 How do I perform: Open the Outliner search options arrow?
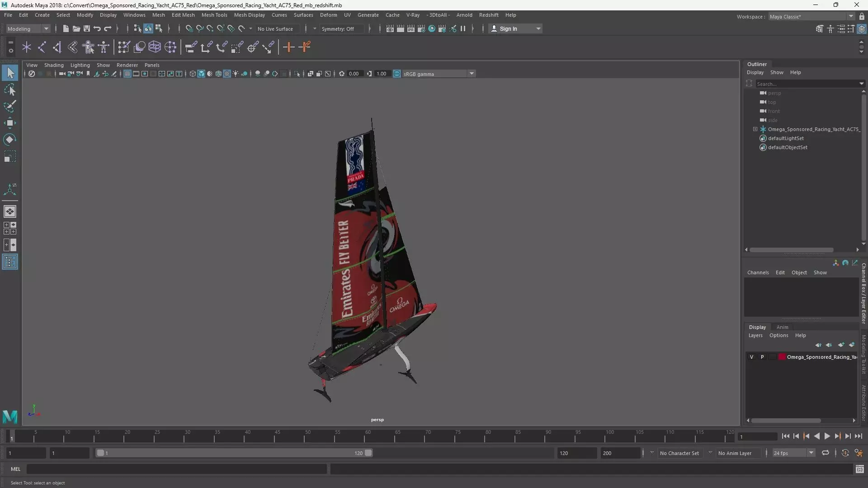(x=861, y=84)
